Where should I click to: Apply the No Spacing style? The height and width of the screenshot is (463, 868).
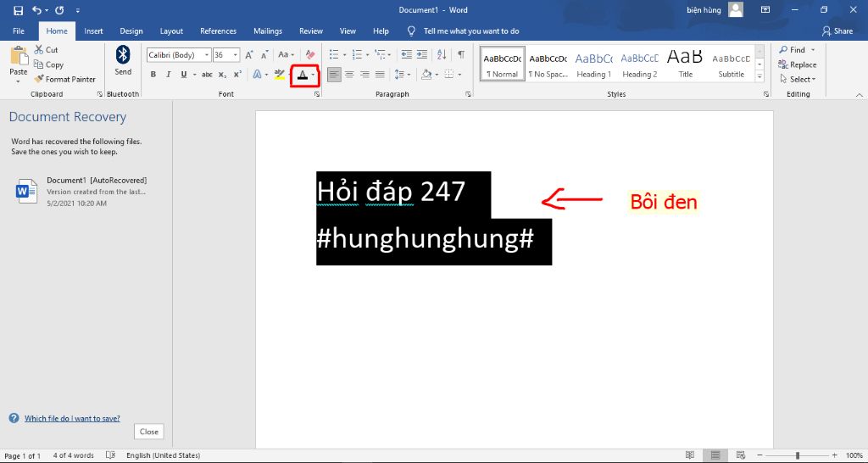pyautogui.click(x=548, y=64)
